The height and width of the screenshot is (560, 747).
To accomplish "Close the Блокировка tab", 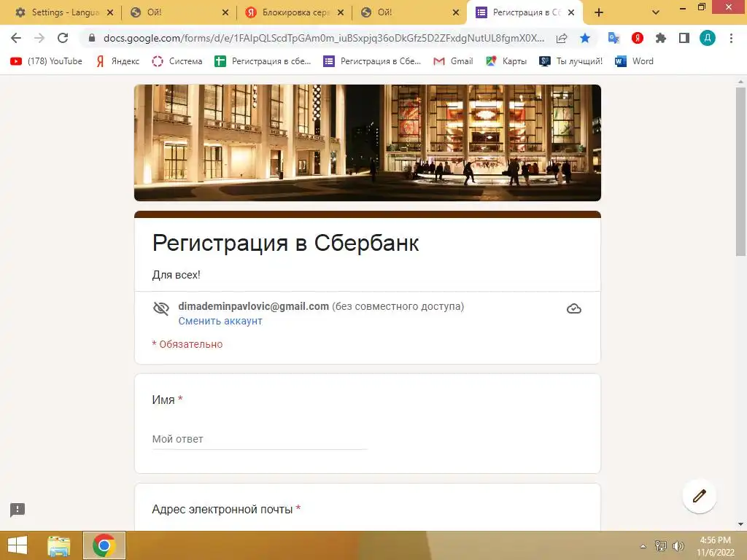I will coord(341,13).
